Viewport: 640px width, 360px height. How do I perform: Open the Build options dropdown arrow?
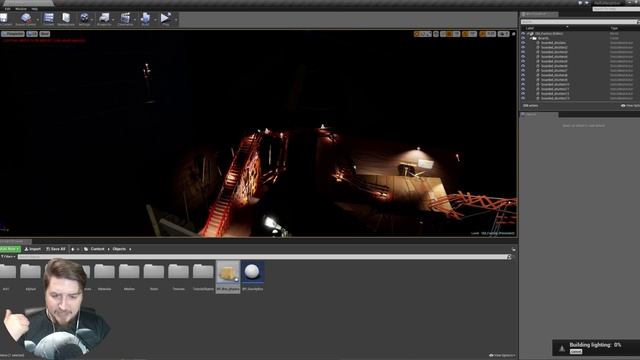click(x=155, y=19)
